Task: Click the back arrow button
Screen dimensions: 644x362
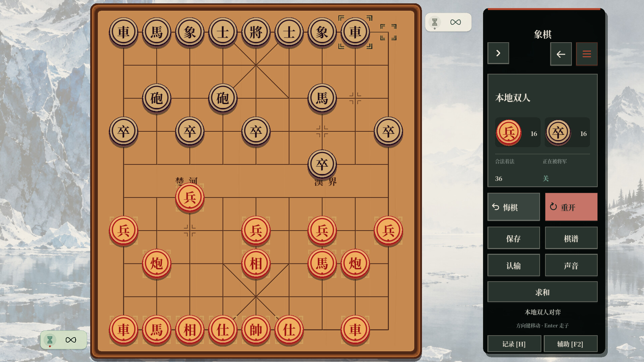Action: coord(561,54)
